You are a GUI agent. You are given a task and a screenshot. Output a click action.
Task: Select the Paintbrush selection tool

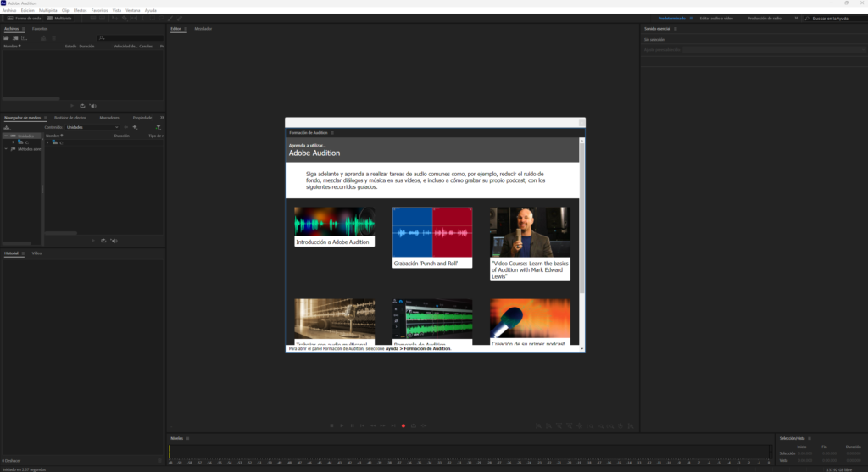[170, 19]
